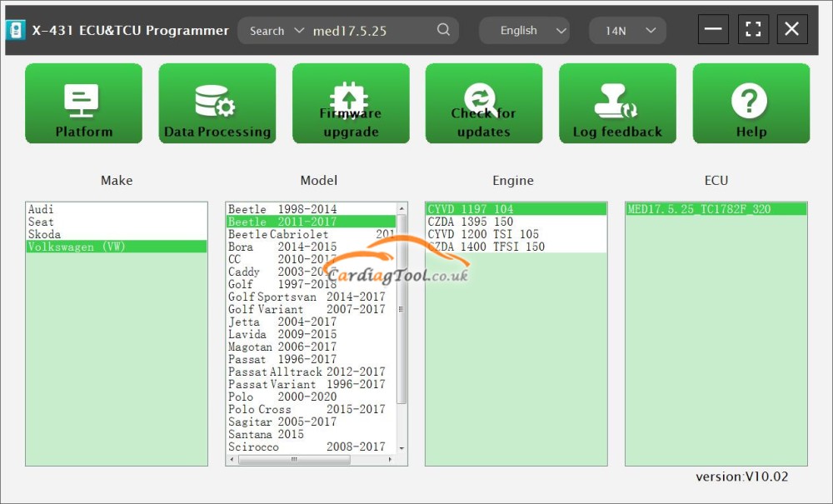Open the 14N dropdown
Viewport: 833px width, 504px height.
pos(627,30)
